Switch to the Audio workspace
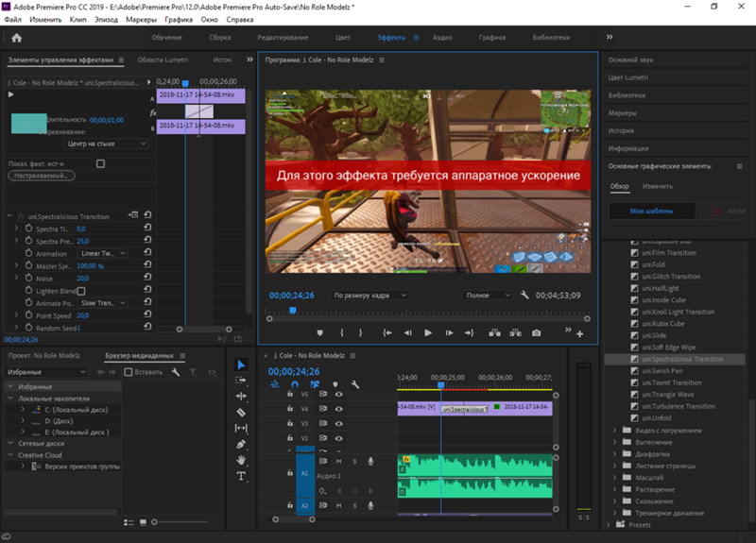The width and height of the screenshot is (756, 543). tap(442, 38)
